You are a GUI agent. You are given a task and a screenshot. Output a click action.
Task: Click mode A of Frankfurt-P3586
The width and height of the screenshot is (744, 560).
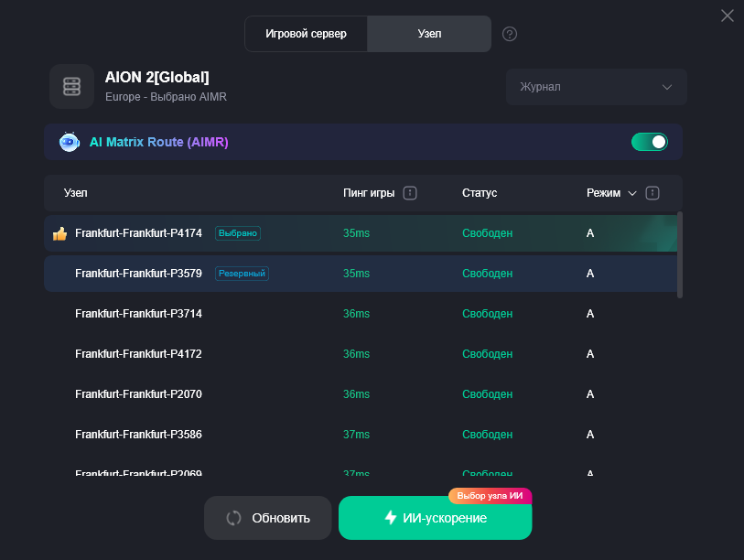point(590,435)
